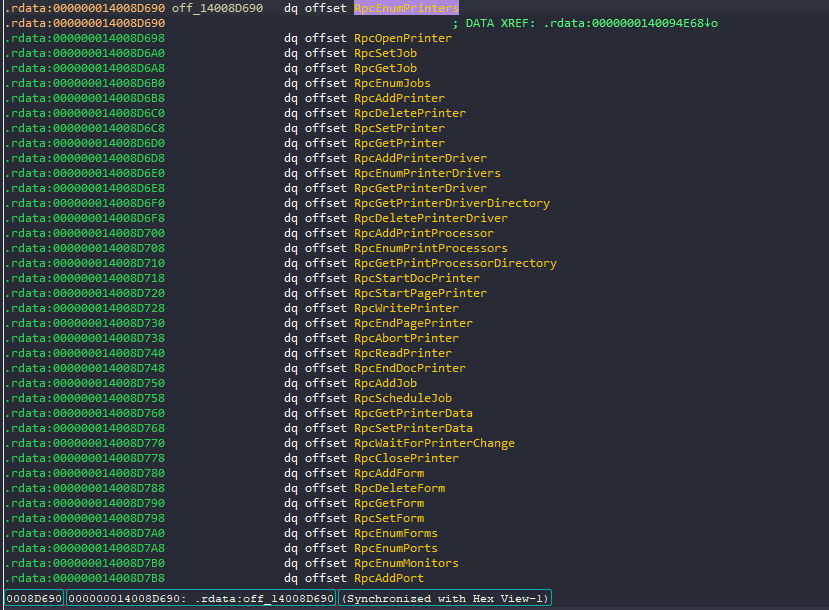This screenshot has width=829, height=610.
Task: Click RpcGetPrintProcessorDirectory symbol
Action: (x=455, y=263)
